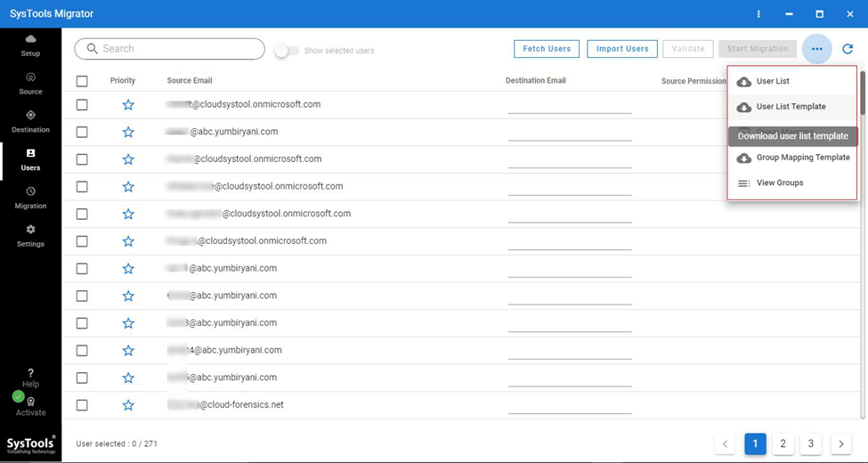Star priority for the first abc.yumbiryani.com row
868x463 pixels.
[128, 132]
